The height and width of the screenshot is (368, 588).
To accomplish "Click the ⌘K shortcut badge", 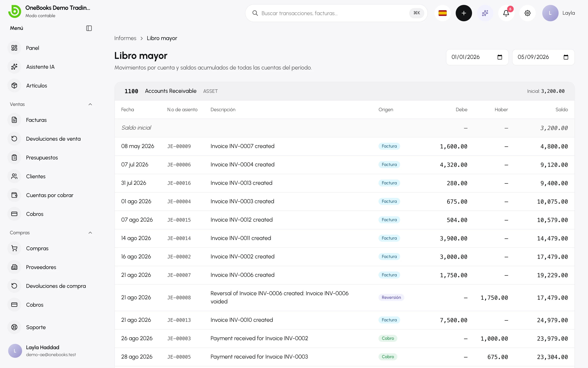I will [x=417, y=13].
